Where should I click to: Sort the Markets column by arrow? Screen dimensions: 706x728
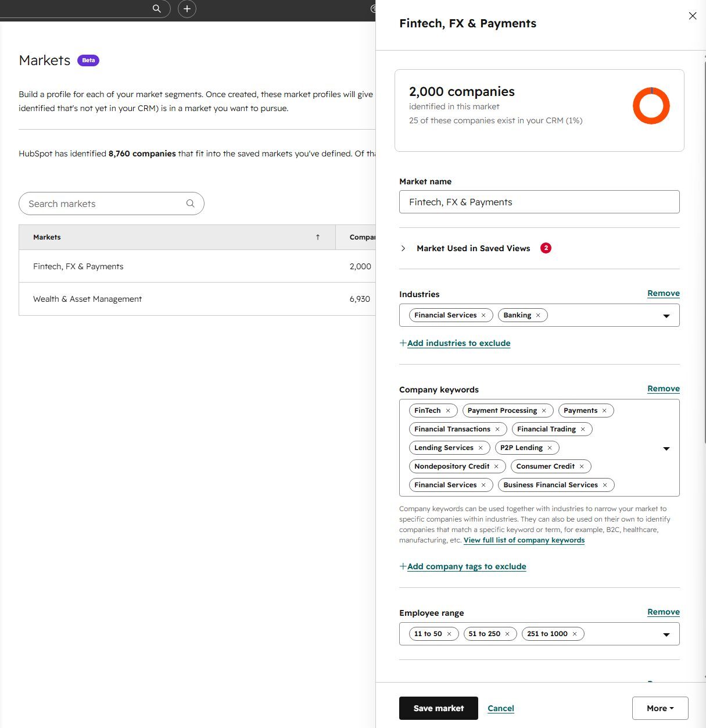(x=318, y=237)
